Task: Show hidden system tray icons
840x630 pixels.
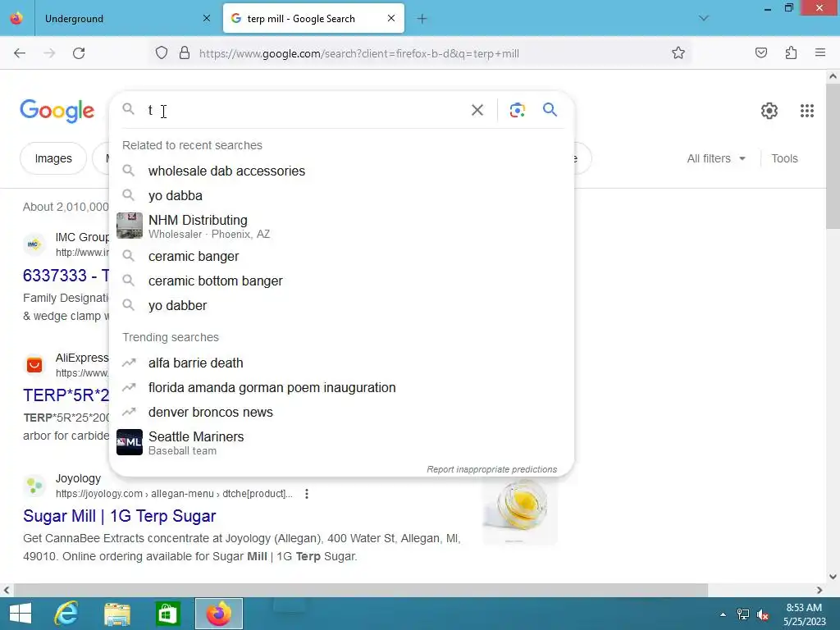Action: click(723, 614)
